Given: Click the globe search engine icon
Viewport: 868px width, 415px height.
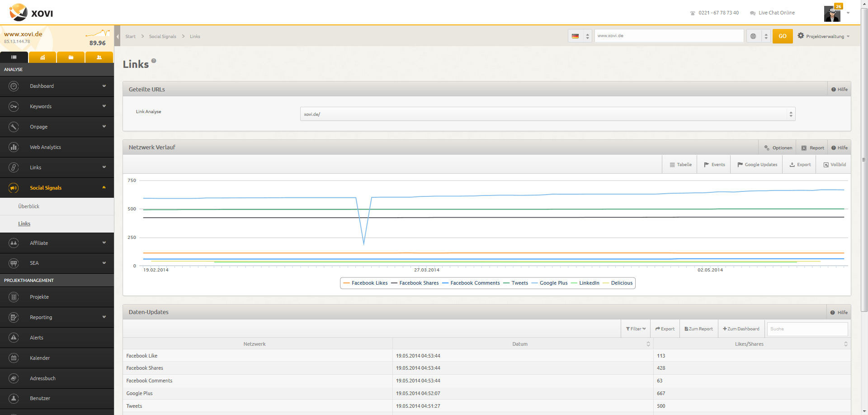Looking at the screenshot, I should [x=753, y=36].
